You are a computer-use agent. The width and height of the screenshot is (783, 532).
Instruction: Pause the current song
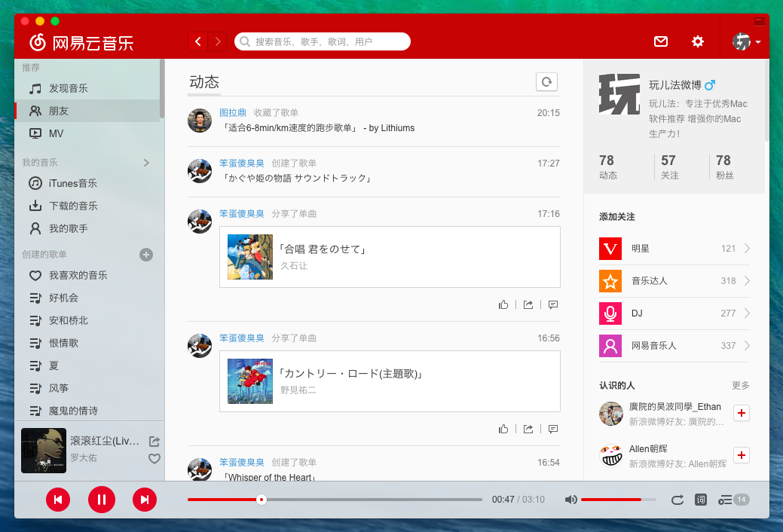coord(101,499)
